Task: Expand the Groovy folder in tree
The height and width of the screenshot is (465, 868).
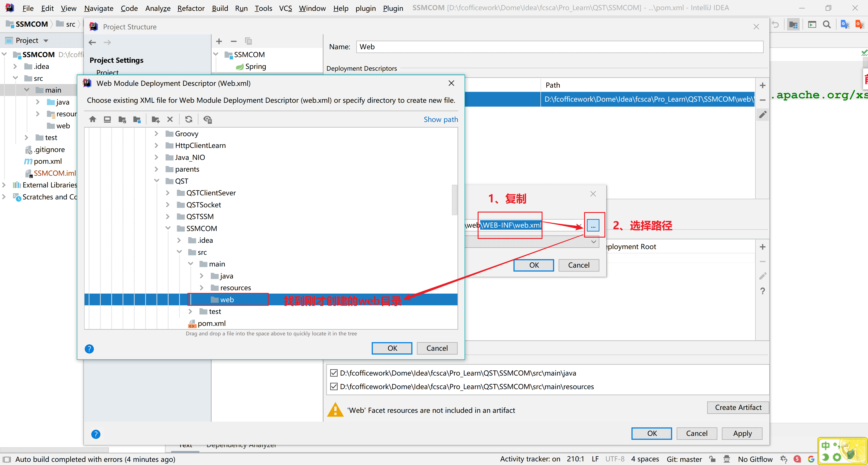Action: (156, 134)
